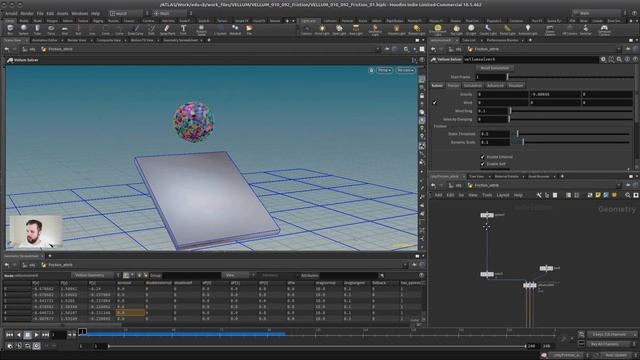The width and height of the screenshot is (640, 360).
Task: Click play backward button
Action: (x=18, y=335)
